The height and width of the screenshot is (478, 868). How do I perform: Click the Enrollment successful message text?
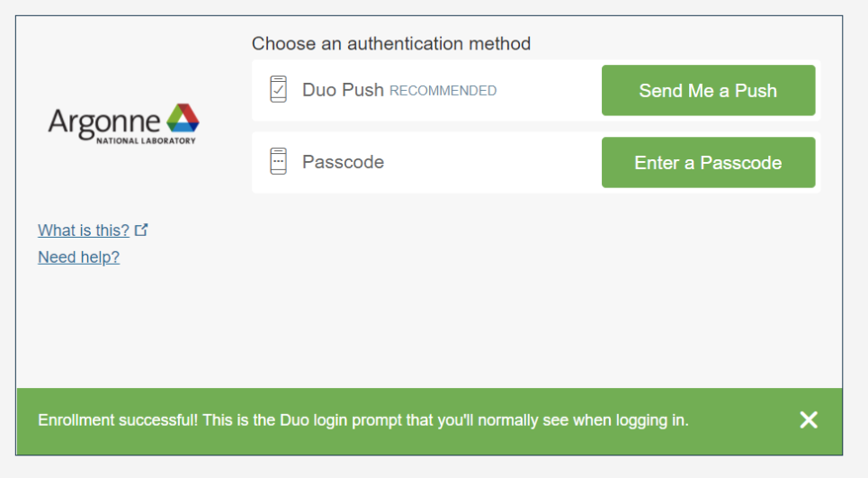pos(363,419)
